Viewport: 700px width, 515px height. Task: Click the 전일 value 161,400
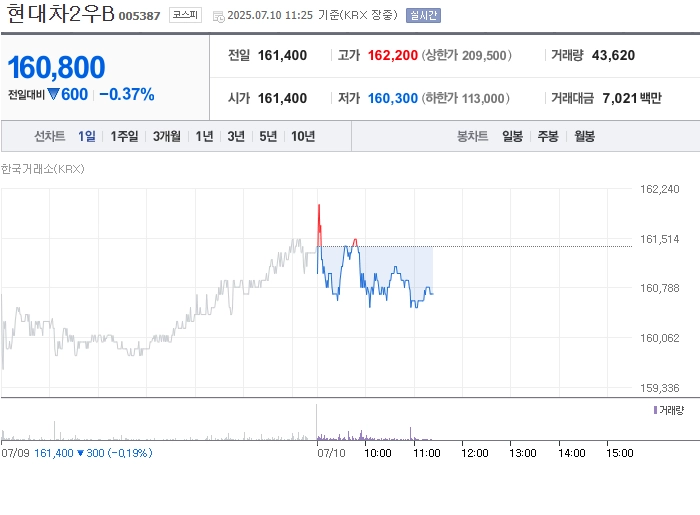(x=282, y=55)
